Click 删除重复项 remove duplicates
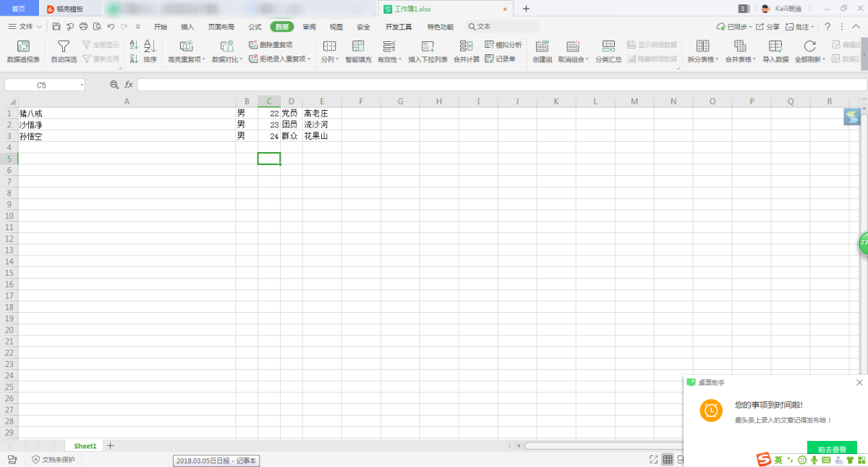The height and width of the screenshot is (467, 868). tap(271, 45)
